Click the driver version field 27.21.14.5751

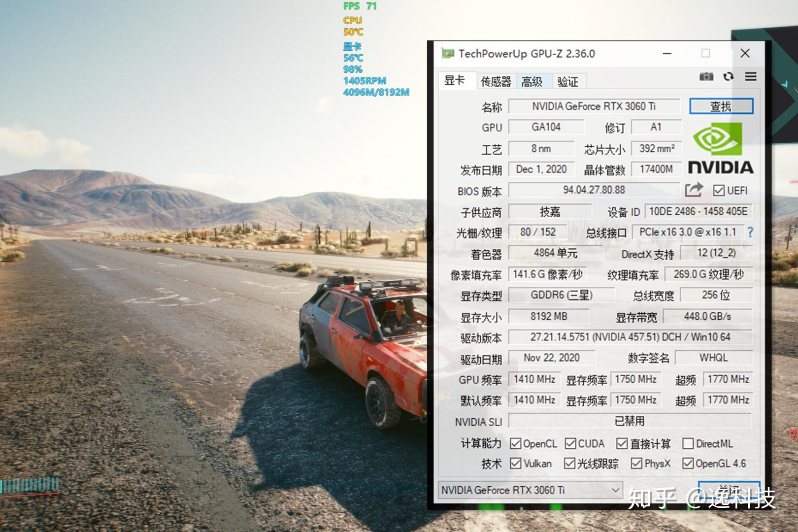(x=631, y=337)
